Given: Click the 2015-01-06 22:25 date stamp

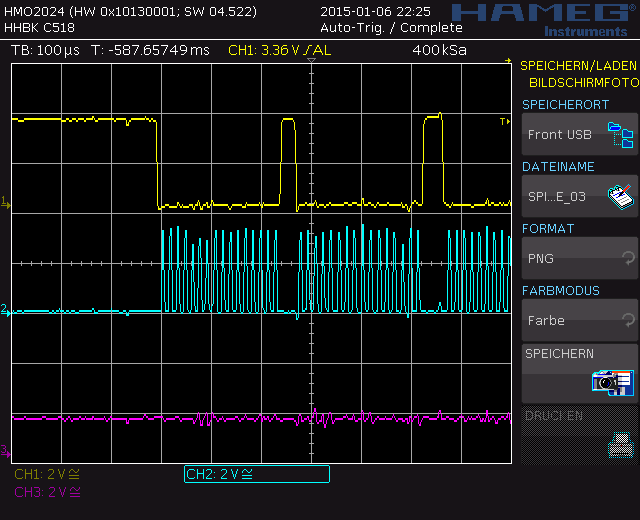Looking at the screenshot, I should pos(375,12).
